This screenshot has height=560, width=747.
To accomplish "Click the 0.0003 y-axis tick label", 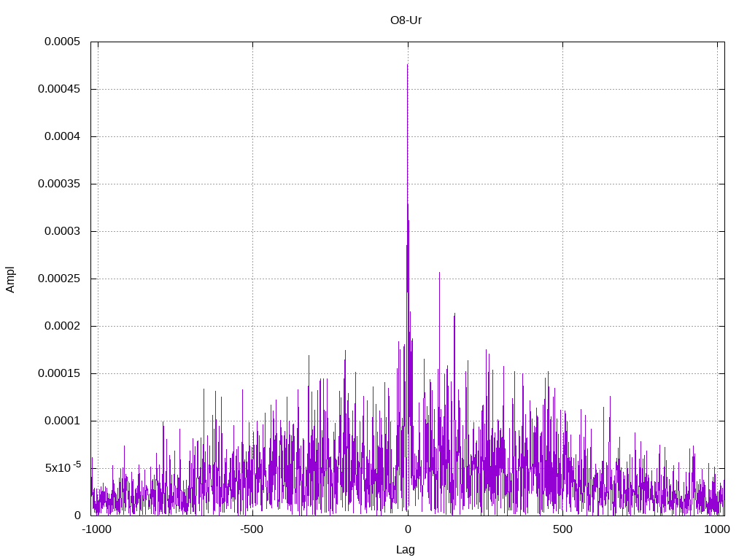I will tap(63, 231).
